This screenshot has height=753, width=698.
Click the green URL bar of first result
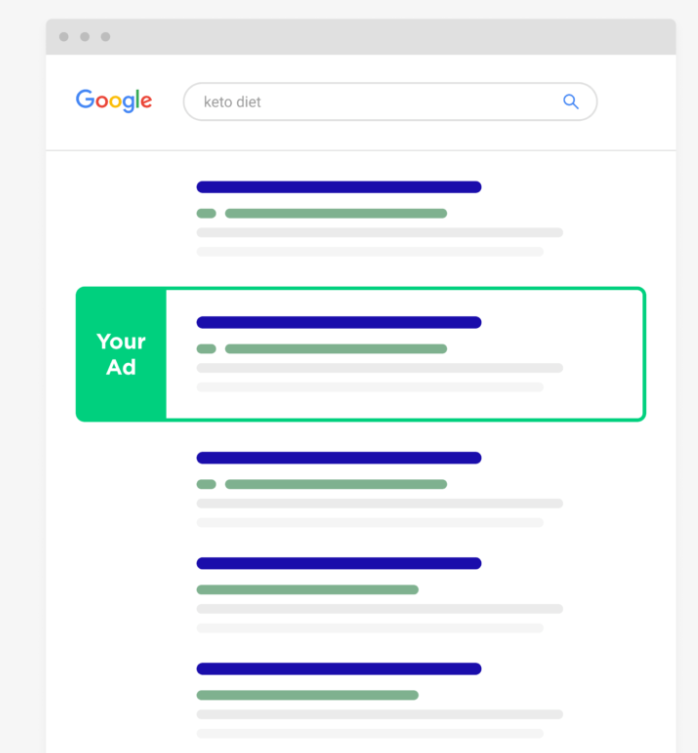(x=336, y=213)
